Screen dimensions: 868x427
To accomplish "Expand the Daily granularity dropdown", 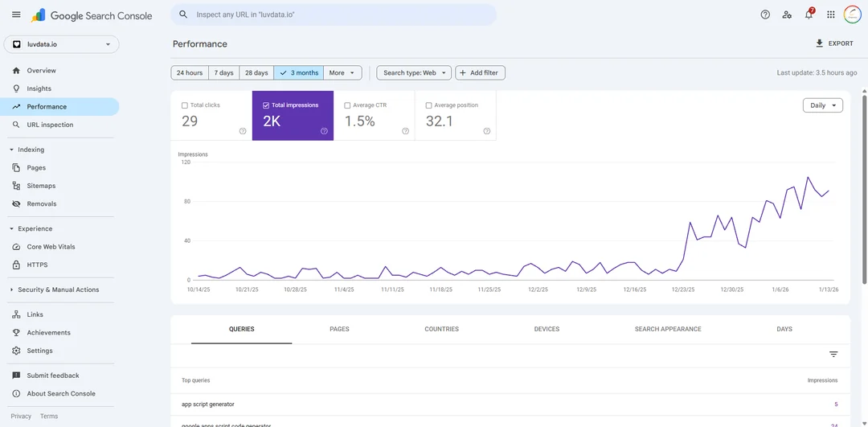I will 822,105.
